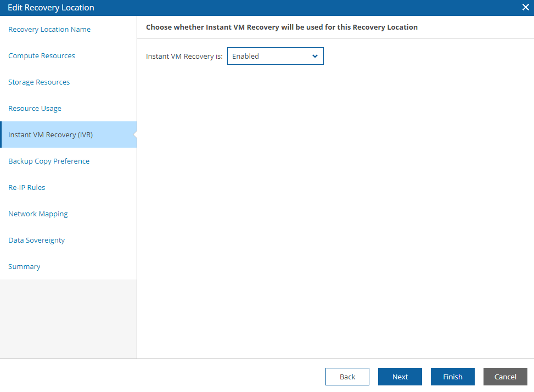Viewport: 534px width, 392px height.
Task: Jump to the Summary step
Action: click(24, 267)
